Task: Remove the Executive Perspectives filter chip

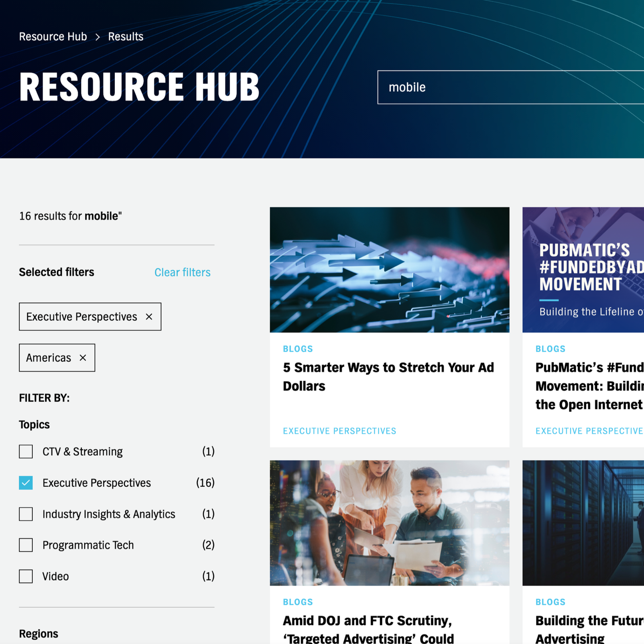Action: coord(149,317)
